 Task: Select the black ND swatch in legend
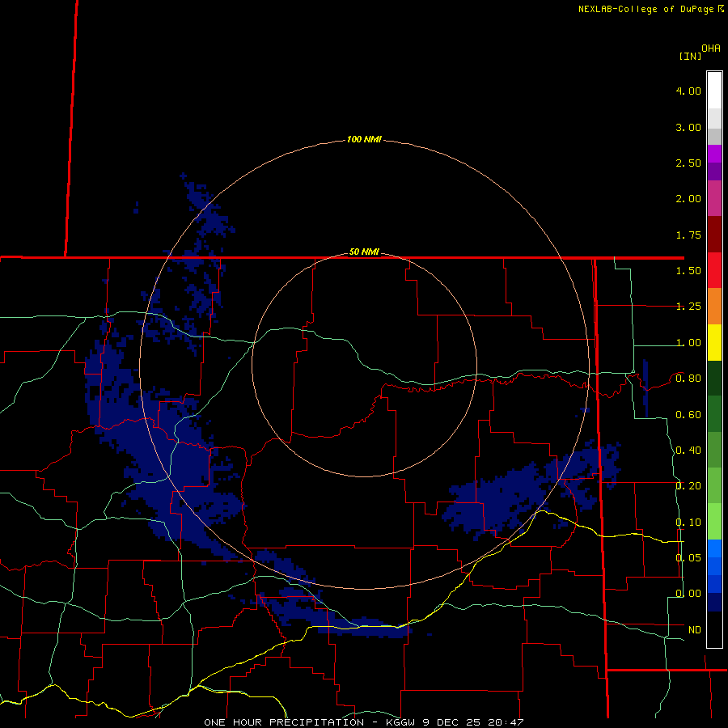pyautogui.click(x=714, y=629)
